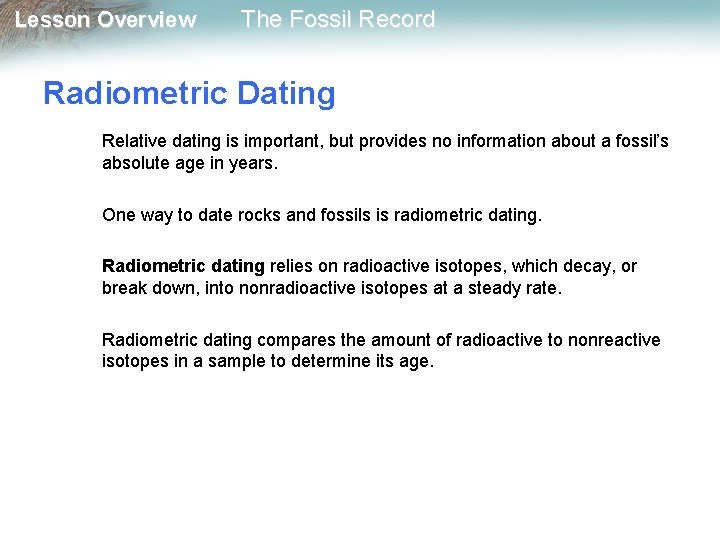720x540 pixels.
Task: Click the 'Lesson Overview' header text
Action: pos(106,20)
